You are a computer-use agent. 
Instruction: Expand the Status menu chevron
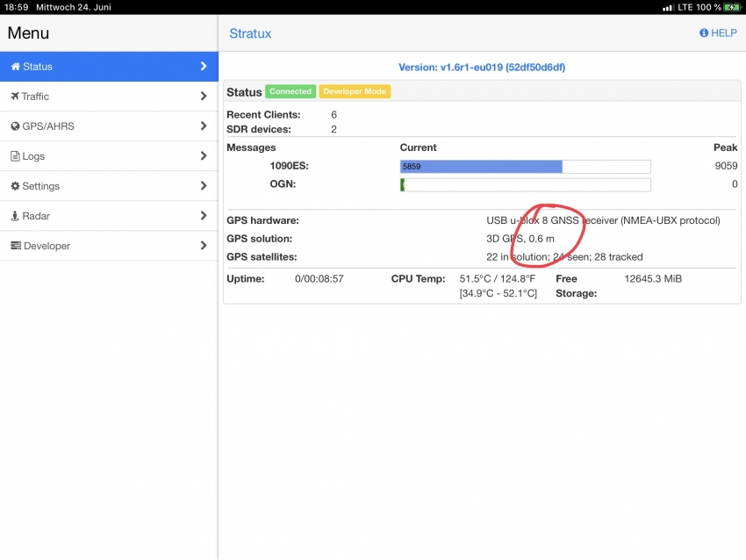click(204, 66)
